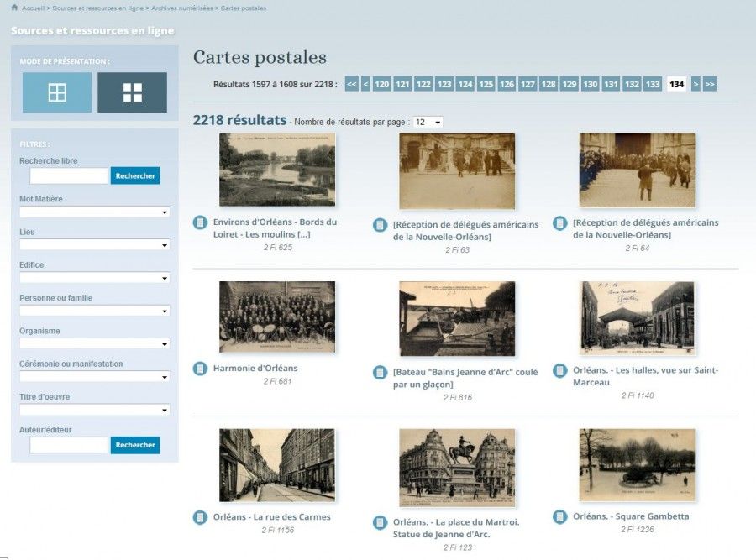Click document icon beside Environs d'Orléans - Bords du Loiret
756x560 pixels.
(x=200, y=222)
